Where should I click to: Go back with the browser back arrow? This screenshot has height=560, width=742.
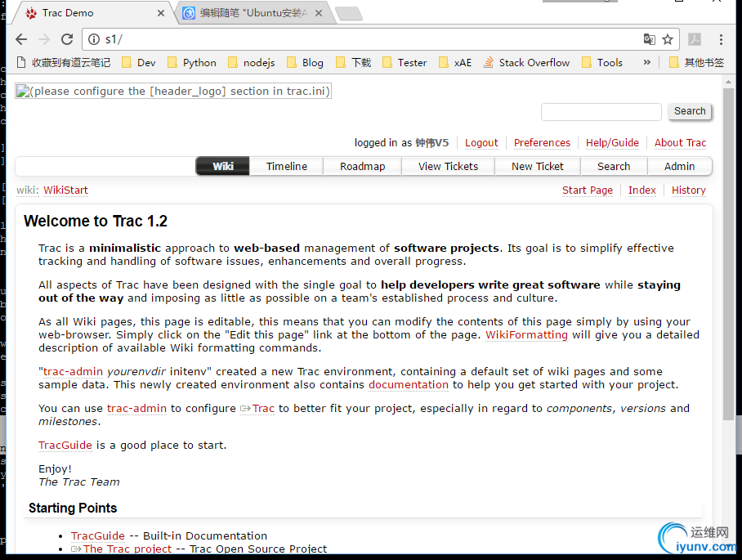pos(21,39)
